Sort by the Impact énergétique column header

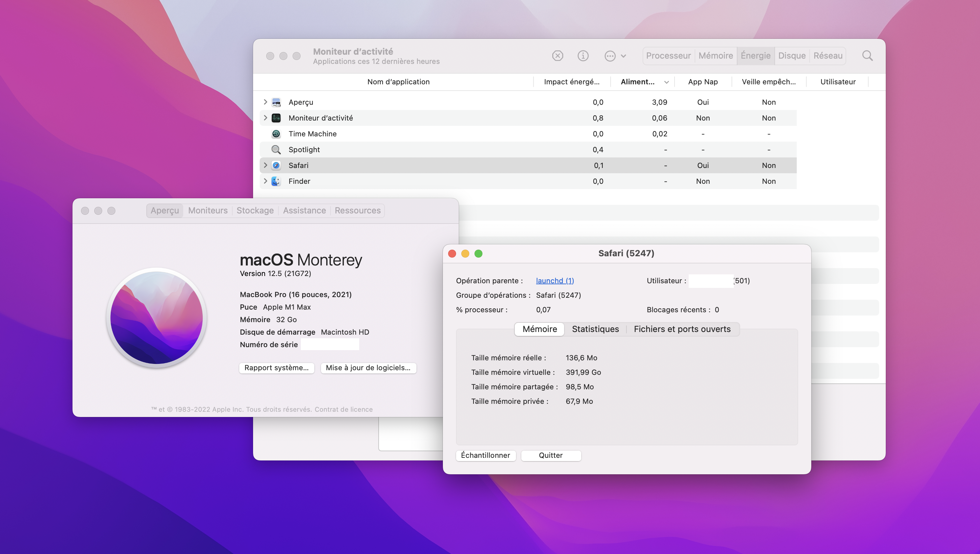(571, 82)
